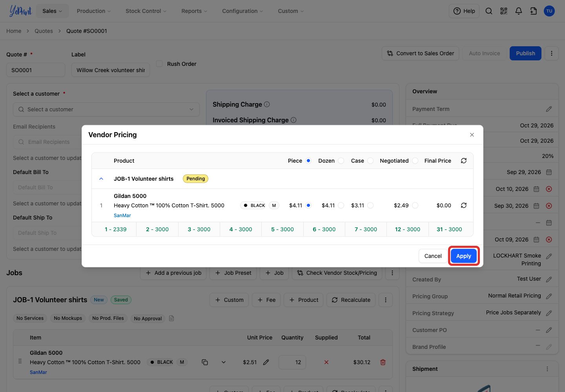Select the Piece pricing radio in header

tap(308, 161)
